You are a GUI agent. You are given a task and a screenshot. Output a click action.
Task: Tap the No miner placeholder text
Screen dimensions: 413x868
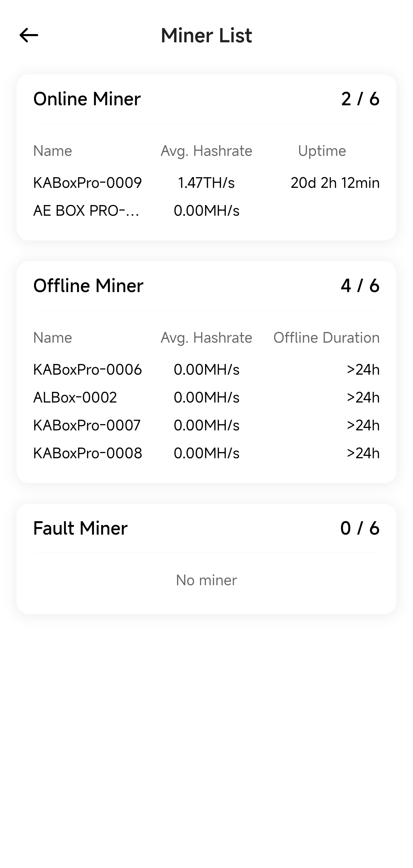(206, 580)
